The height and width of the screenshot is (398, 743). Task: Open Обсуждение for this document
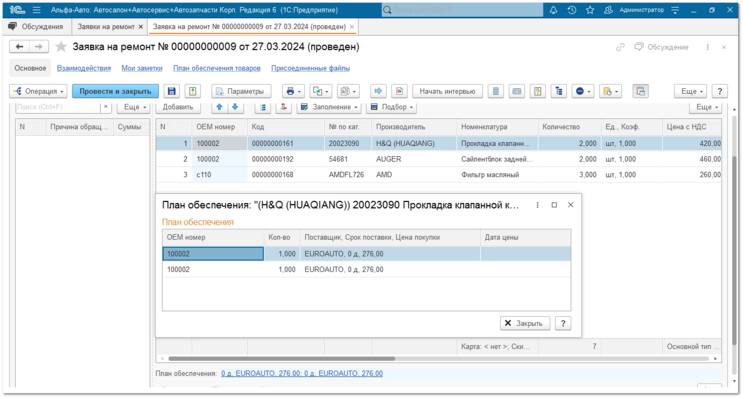pos(661,47)
